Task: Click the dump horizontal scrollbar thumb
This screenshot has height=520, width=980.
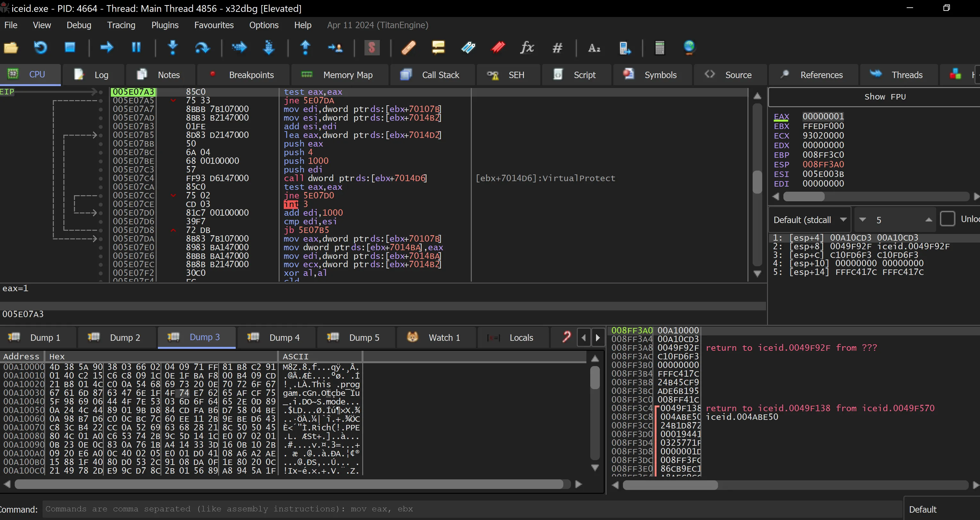Action: pos(289,484)
